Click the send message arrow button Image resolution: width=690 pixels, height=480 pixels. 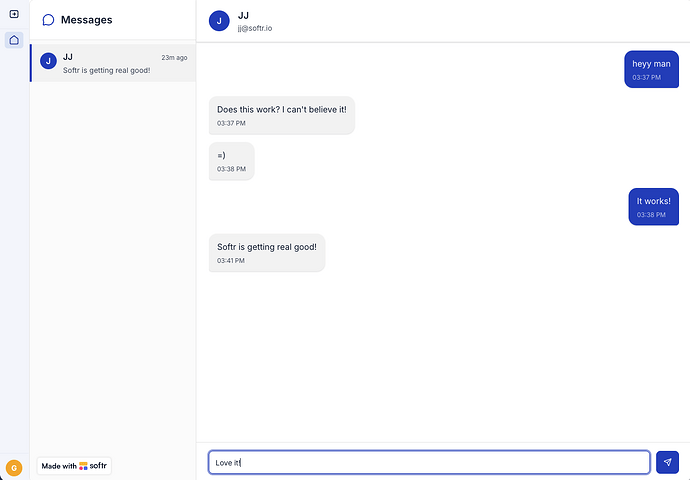[x=667, y=462]
